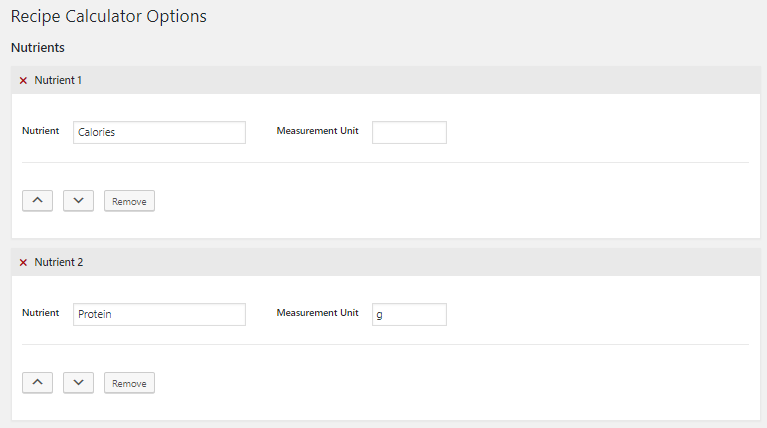Move Nutrient 2 up with arrow button
Viewport: 767px width, 428px height.
point(37,383)
